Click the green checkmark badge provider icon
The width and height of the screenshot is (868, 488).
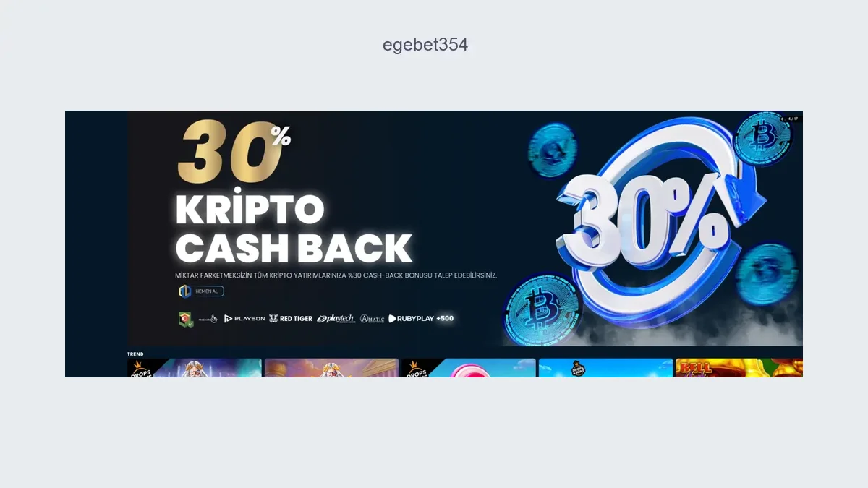186,319
